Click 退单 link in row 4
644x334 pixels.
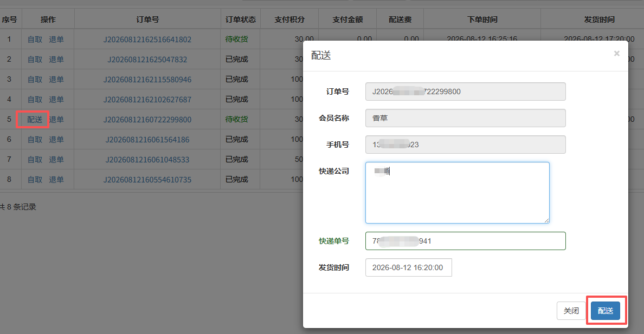point(56,100)
